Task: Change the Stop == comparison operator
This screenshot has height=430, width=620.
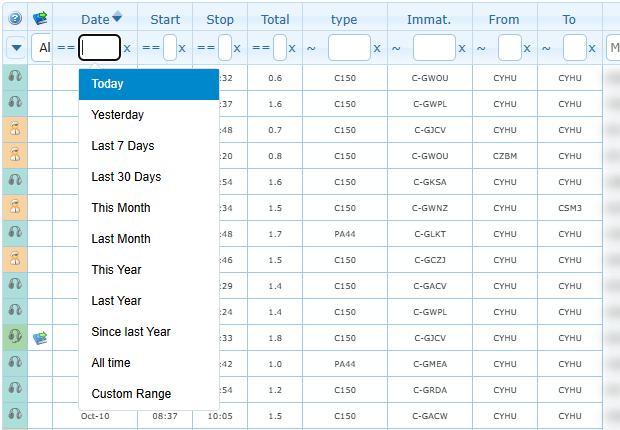Action: point(206,48)
